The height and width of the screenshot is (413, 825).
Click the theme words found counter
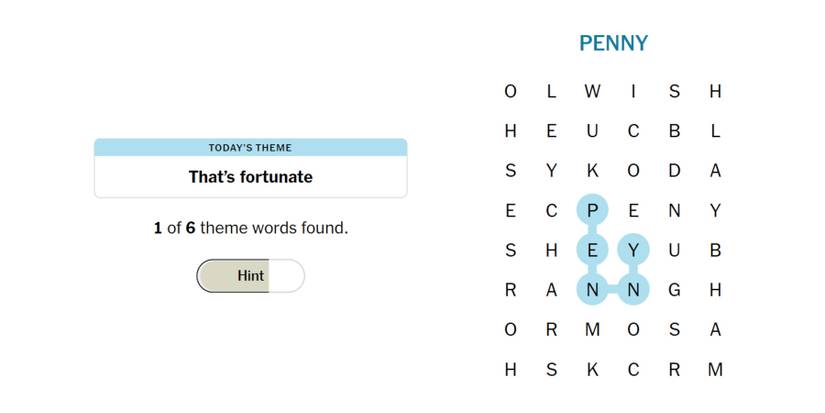pyautogui.click(x=250, y=228)
